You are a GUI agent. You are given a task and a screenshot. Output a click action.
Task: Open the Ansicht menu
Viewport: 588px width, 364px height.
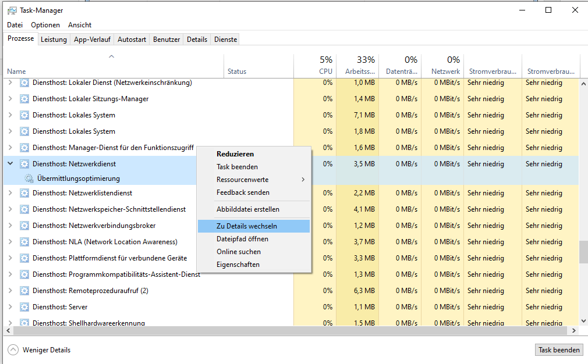pos(80,25)
